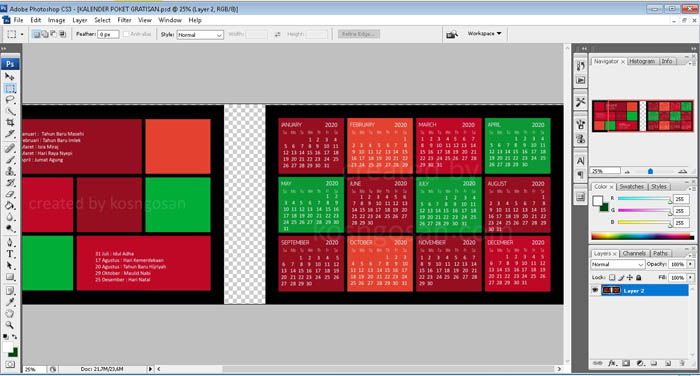Select the Move tool
The image size is (700, 376).
[10, 76]
